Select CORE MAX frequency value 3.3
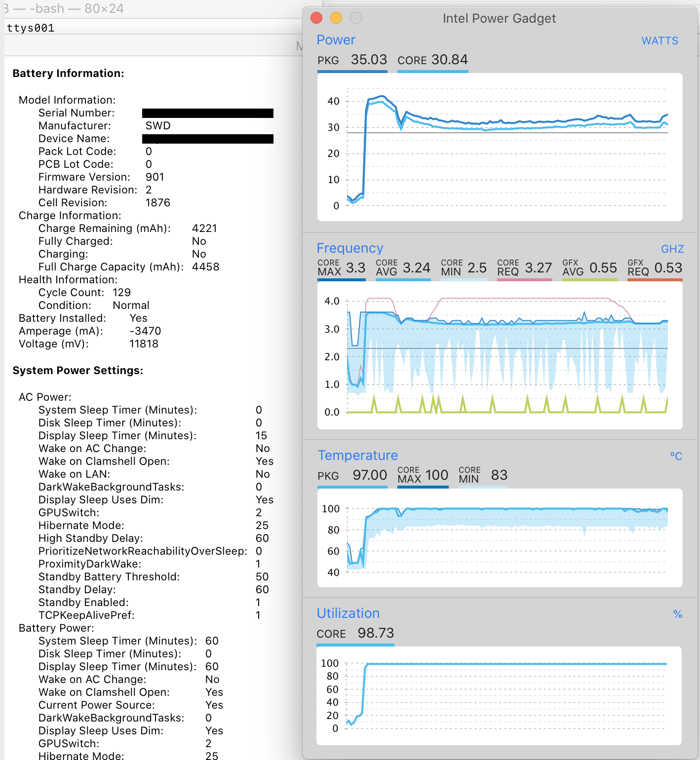 coord(355,268)
